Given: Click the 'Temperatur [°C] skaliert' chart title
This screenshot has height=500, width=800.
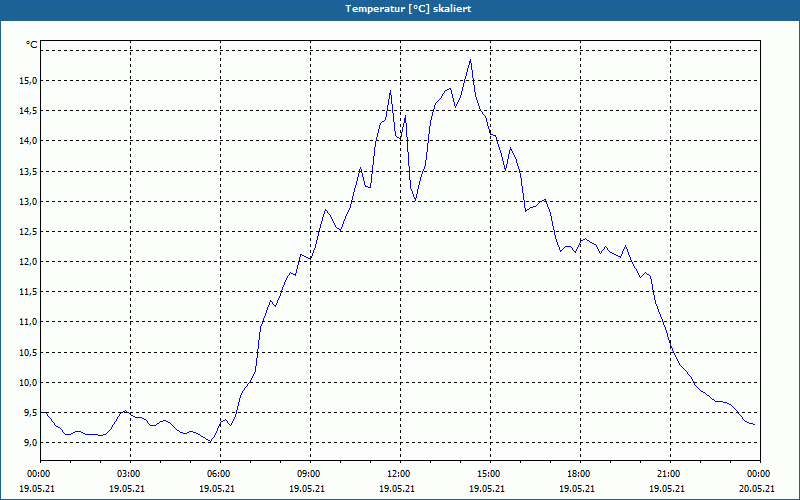Looking at the screenshot, I should (x=408, y=9).
